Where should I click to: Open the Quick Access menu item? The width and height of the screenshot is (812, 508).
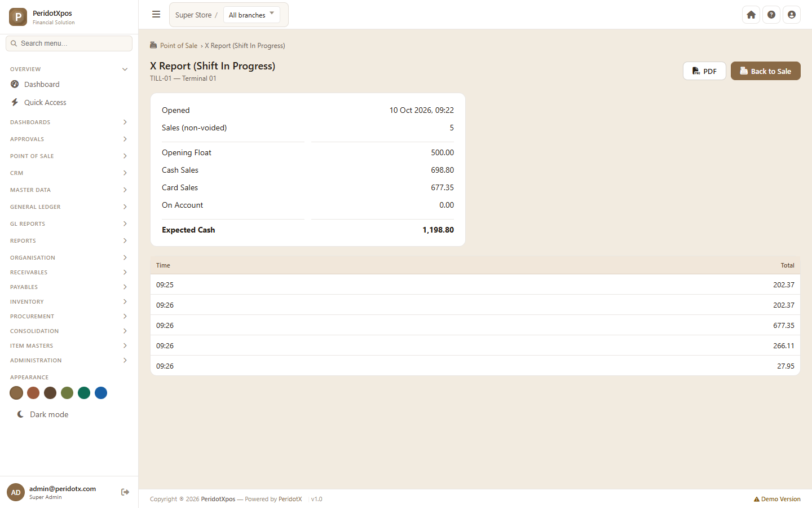69,102
